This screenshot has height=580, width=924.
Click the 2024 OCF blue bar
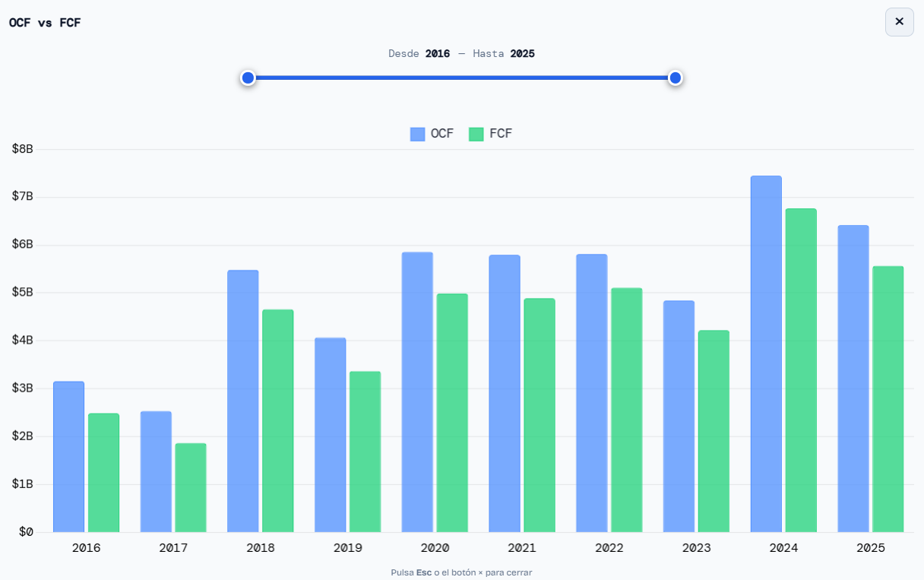point(766,354)
